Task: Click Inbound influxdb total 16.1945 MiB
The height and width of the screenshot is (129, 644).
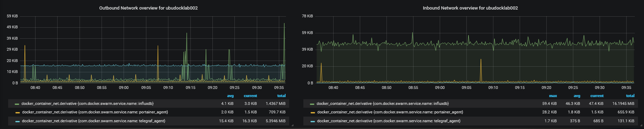Action: click(623, 103)
